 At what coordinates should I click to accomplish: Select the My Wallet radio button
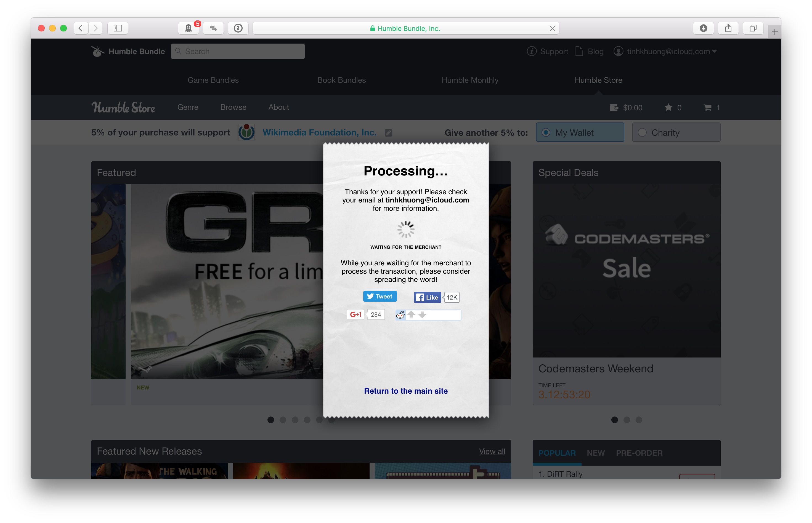(545, 132)
